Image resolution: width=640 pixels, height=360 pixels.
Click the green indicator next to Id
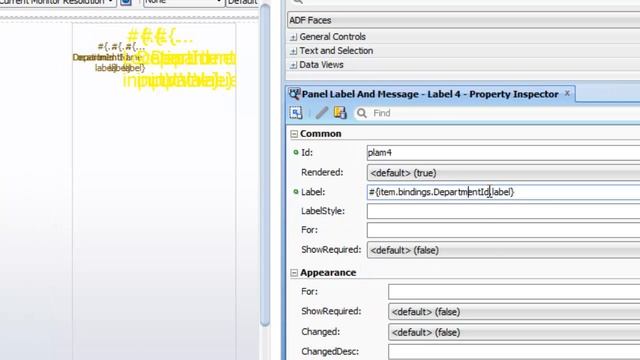(296, 152)
